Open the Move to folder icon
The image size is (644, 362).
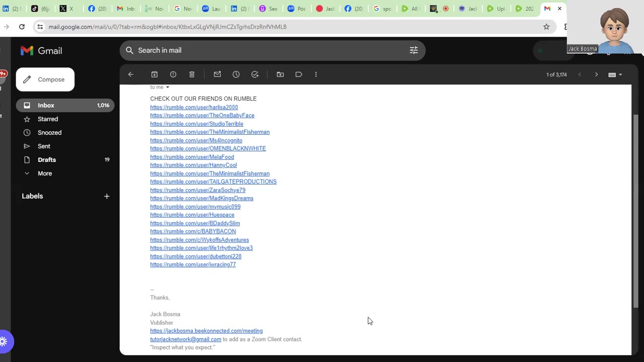point(280,74)
